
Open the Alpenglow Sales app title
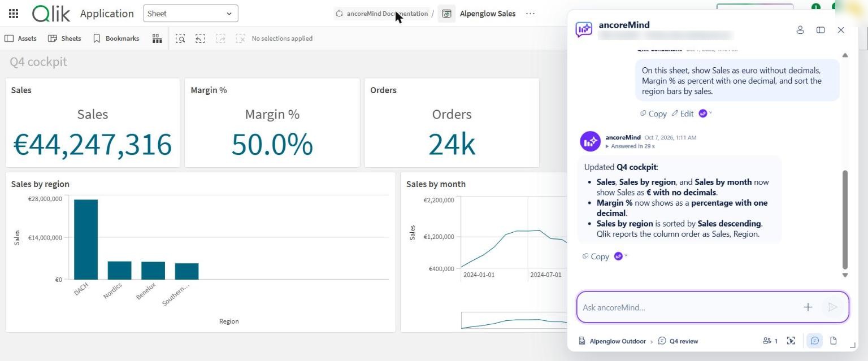(x=488, y=14)
